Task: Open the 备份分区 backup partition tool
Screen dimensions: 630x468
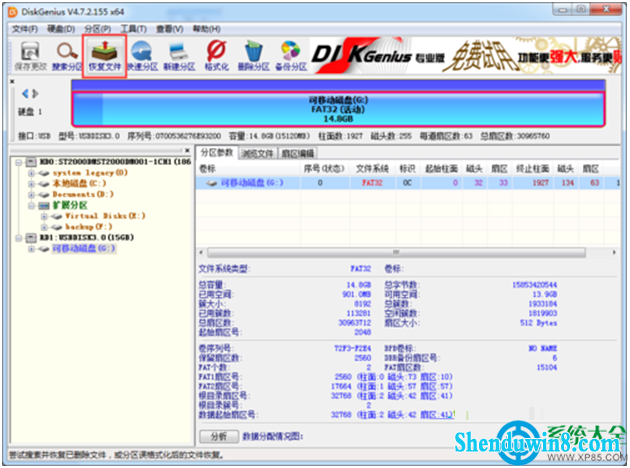Action: pyautogui.click(x=291, y=56)
